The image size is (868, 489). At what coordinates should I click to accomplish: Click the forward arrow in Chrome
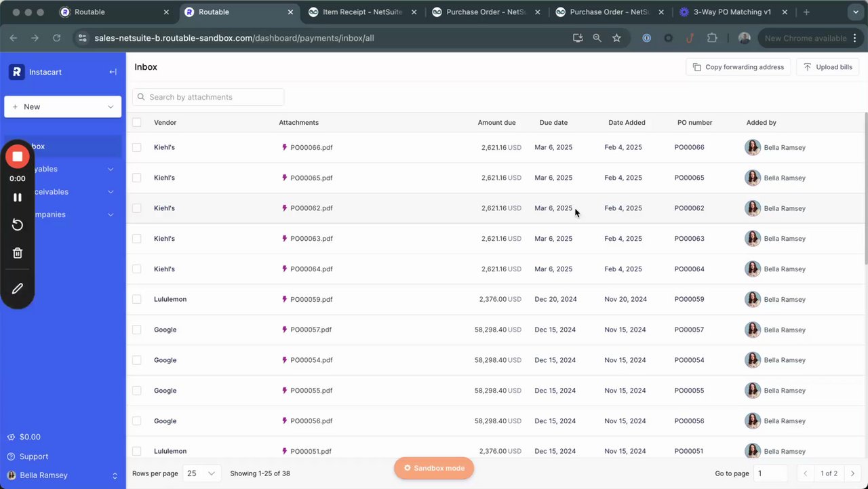pyautogui.click(x=35, y=38)
